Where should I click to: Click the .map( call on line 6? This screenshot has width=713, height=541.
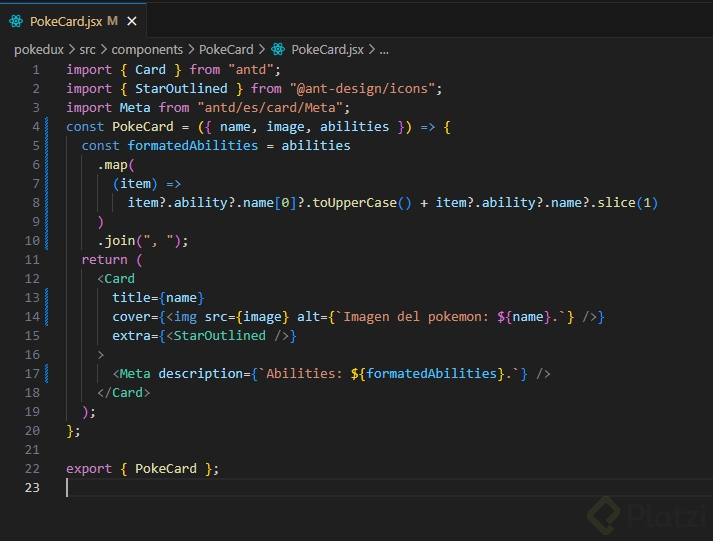pos(116,165)
